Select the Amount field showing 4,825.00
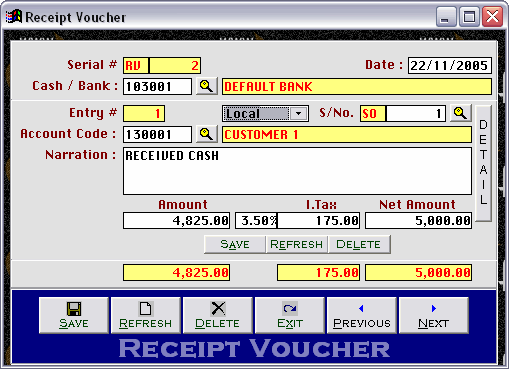The width and height of the screenshot is (509, 369). (176, 221)
